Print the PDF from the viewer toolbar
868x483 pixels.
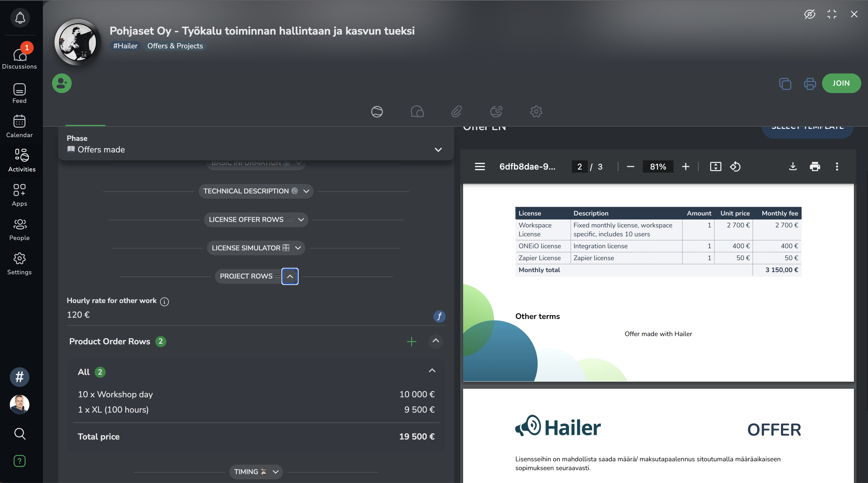(815, 167)
